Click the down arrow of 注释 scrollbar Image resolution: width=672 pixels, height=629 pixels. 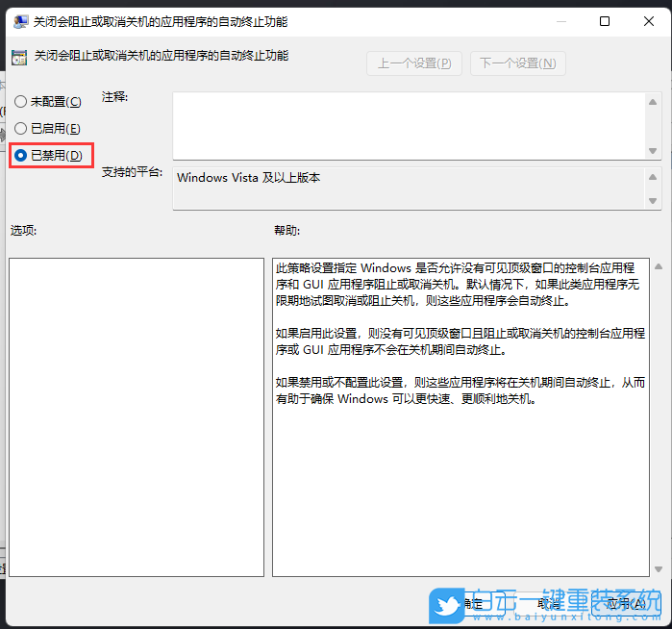tap(653, 150)
